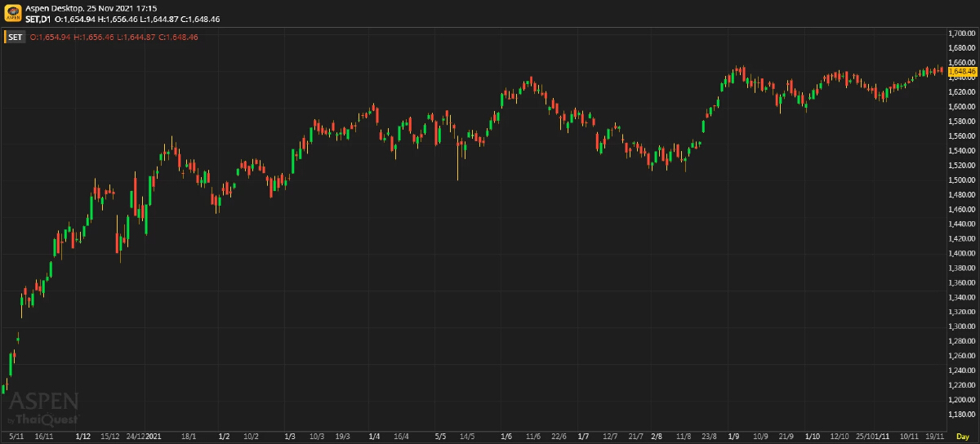Click the 1,300.00 price axis label

tap(963, 327)
